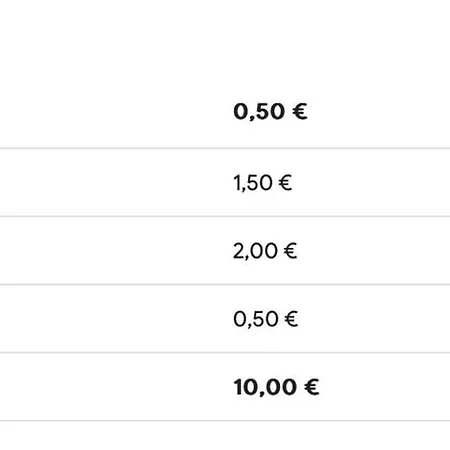This screenshot has height=450, width=450.
Task: Click the bold 0,50 € price
Action: (270, 112)
